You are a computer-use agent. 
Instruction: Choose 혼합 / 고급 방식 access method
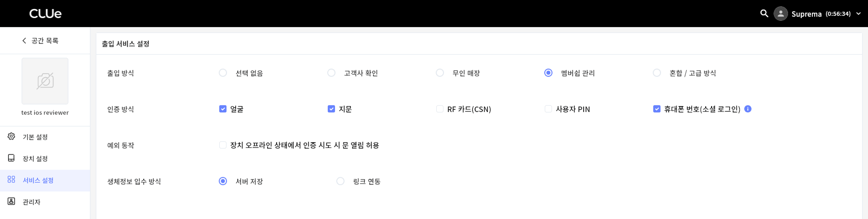657,73
